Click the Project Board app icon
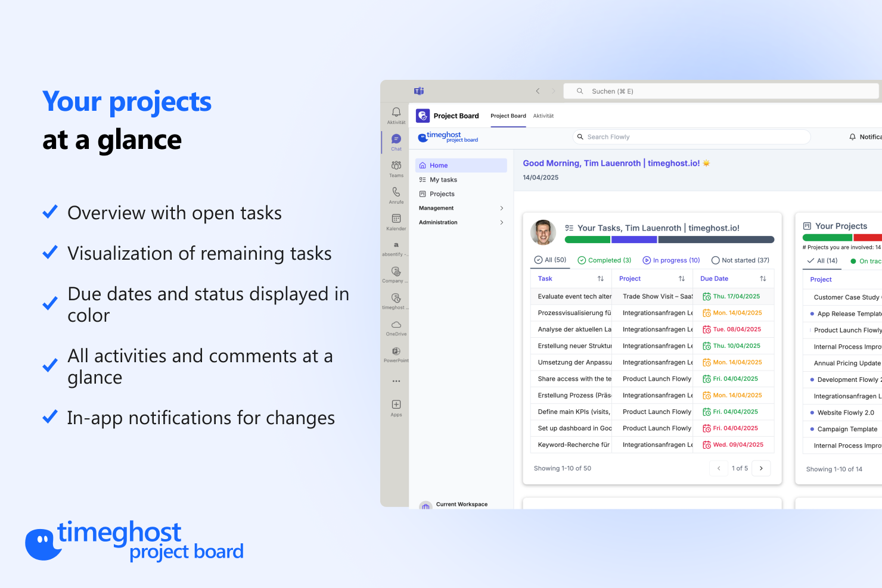This screenshot has width=882, height=588. pyautogui.click(x=423, y=116)
